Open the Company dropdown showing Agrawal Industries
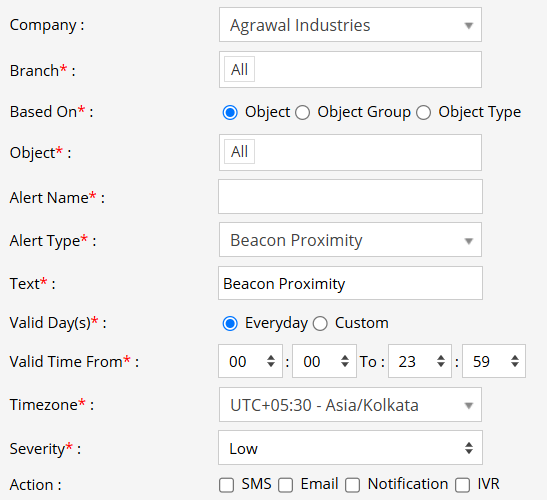This screenshot has width=547, height=500. (350, 25)
